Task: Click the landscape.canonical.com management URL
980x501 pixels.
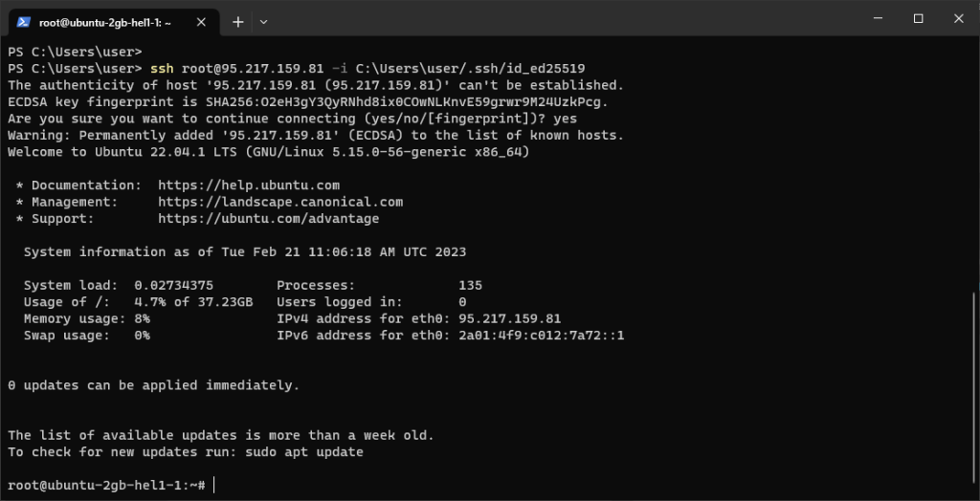Action: [279, 202]
